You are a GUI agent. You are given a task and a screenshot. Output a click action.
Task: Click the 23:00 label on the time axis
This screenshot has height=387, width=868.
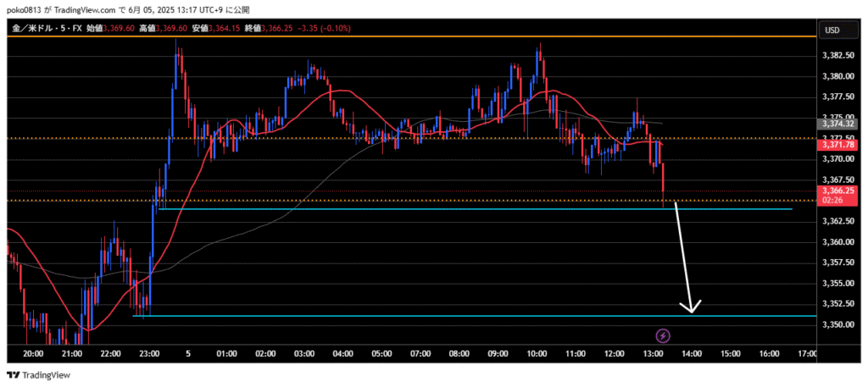point(148,353)
